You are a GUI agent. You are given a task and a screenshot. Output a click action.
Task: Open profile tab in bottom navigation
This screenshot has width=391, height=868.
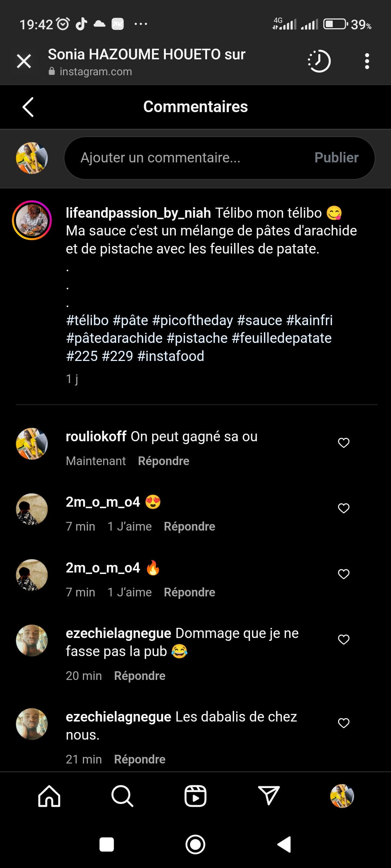coord(342,796)
